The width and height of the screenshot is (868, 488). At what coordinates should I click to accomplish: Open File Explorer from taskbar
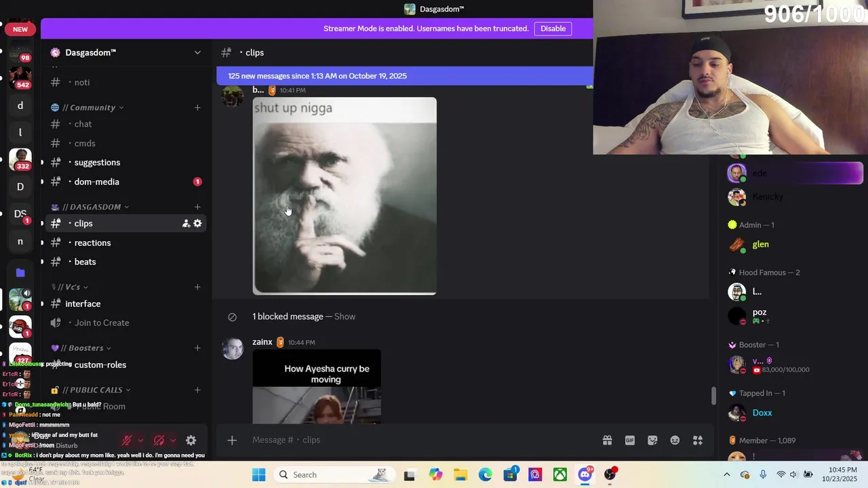460,474
